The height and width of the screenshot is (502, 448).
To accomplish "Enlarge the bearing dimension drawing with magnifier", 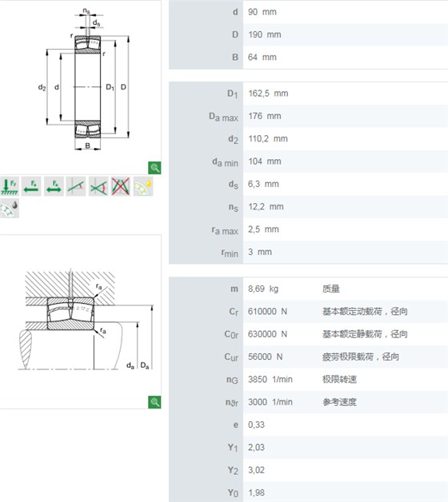I will coord(154,168).
